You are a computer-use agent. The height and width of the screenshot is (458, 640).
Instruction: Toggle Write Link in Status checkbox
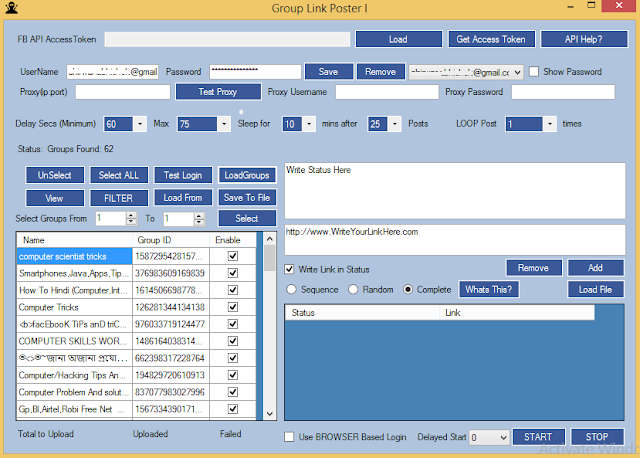289,269
